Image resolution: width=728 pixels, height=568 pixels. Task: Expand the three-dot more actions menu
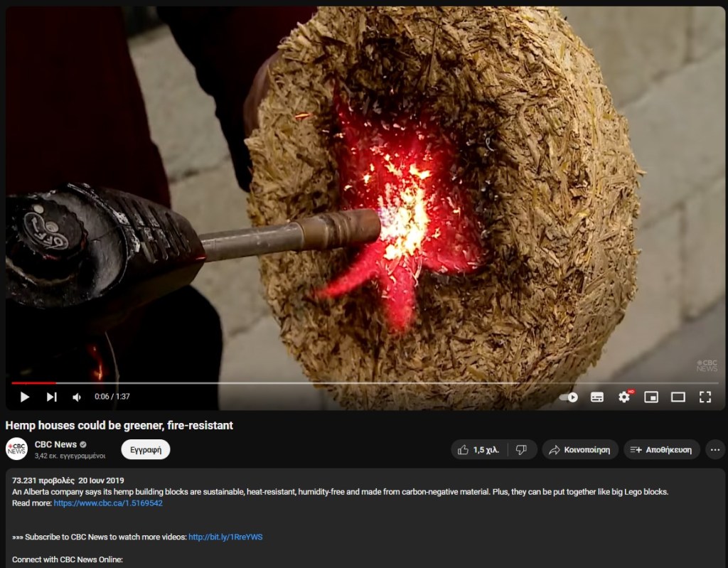coord(715,450)
